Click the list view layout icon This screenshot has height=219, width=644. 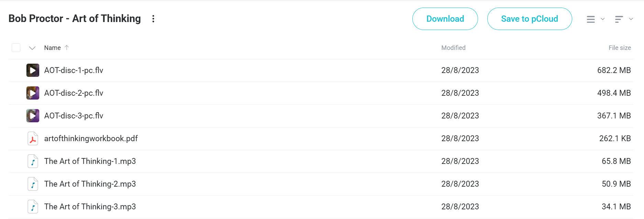tap(591, 19)
